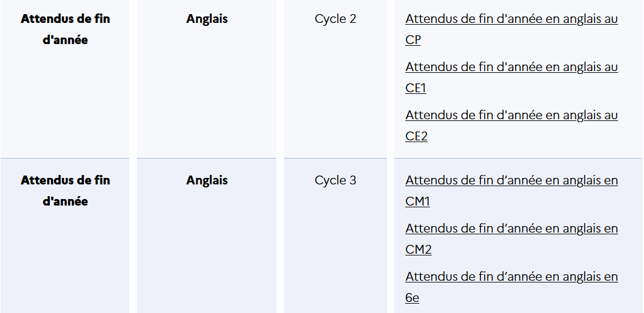
Task: Click the empty space beneath "Cycle 3"
Action: (335, 253)
